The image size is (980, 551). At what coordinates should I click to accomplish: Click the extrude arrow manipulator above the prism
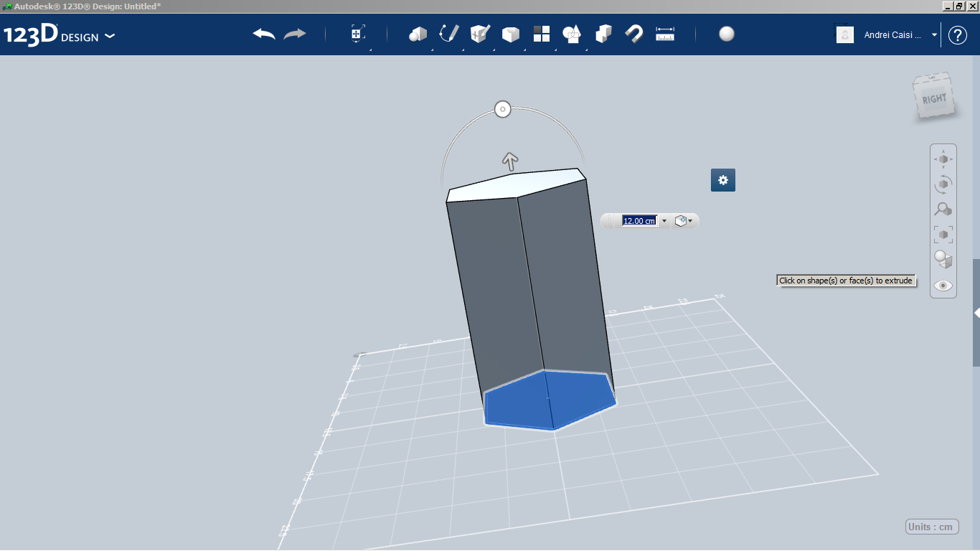[x=509, y=161]
